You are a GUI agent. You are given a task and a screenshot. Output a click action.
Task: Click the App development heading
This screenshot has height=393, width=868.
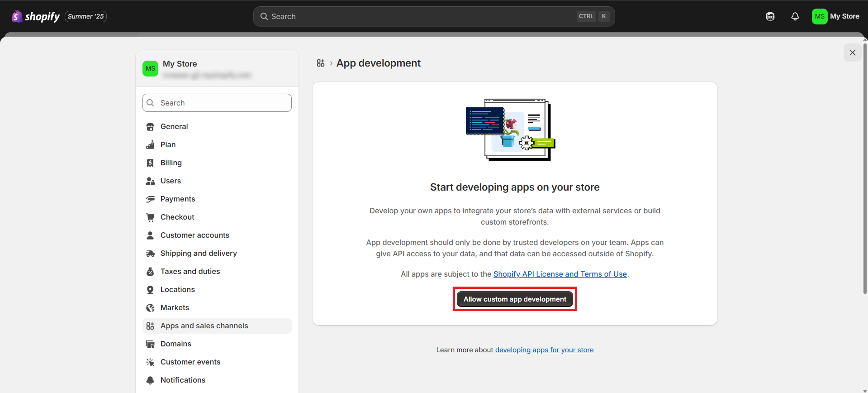pos(378,63)
